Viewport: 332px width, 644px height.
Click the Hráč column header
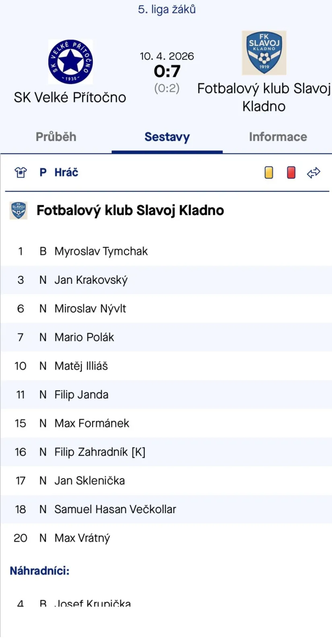click(66, 173)
